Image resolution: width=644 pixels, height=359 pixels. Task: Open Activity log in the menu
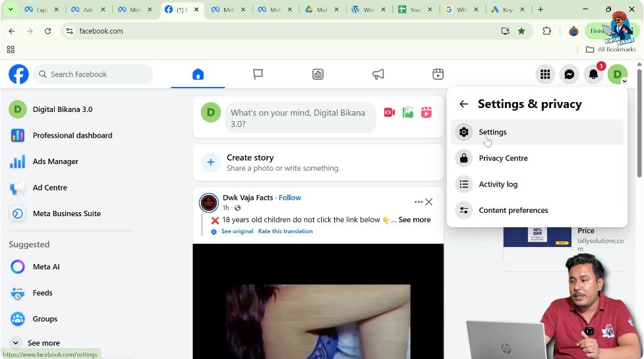tap(537, 184)
